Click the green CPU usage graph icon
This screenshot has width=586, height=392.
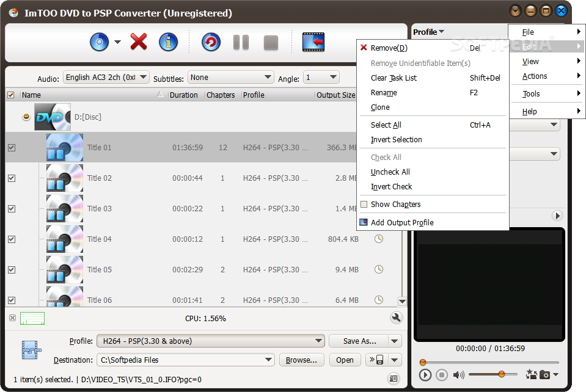pyautogui.click(x=32, y=319)
